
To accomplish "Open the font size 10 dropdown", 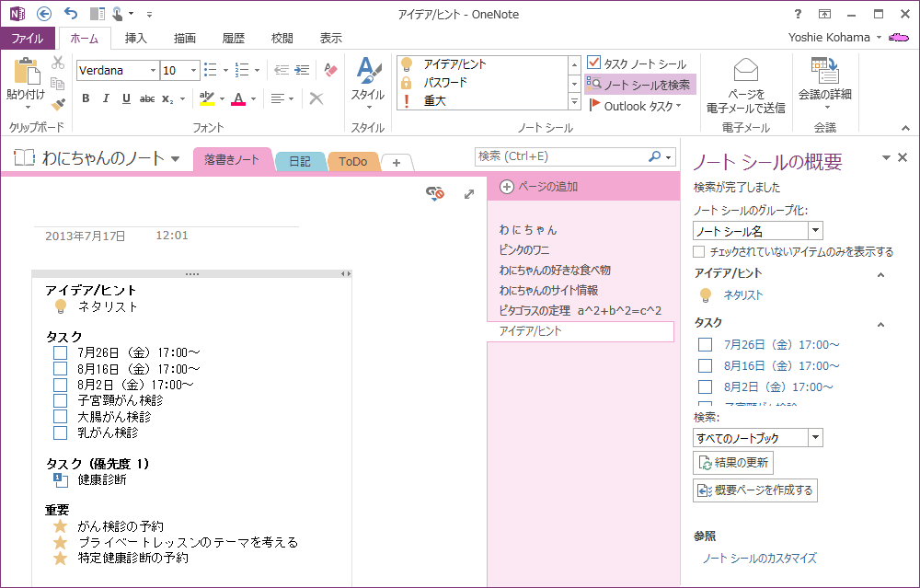I will 193,71.
